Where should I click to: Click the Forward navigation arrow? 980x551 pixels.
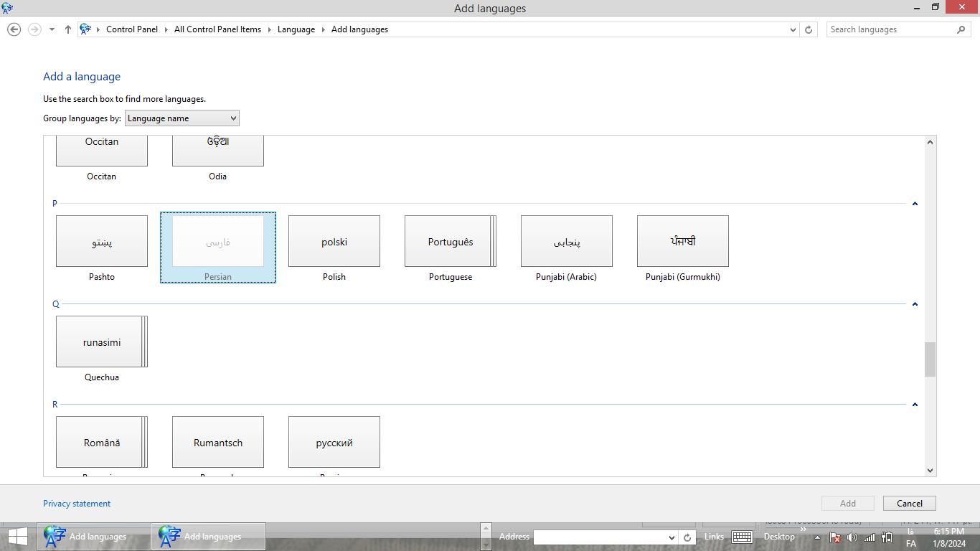34,29
